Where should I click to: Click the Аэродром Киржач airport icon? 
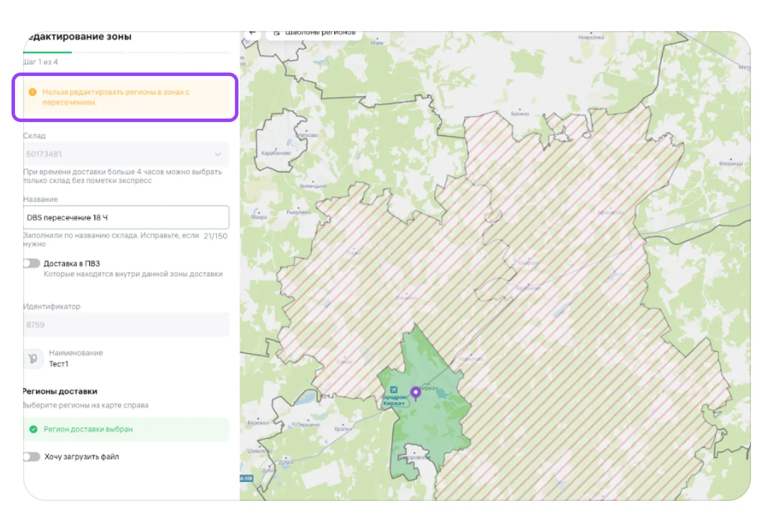393,390
